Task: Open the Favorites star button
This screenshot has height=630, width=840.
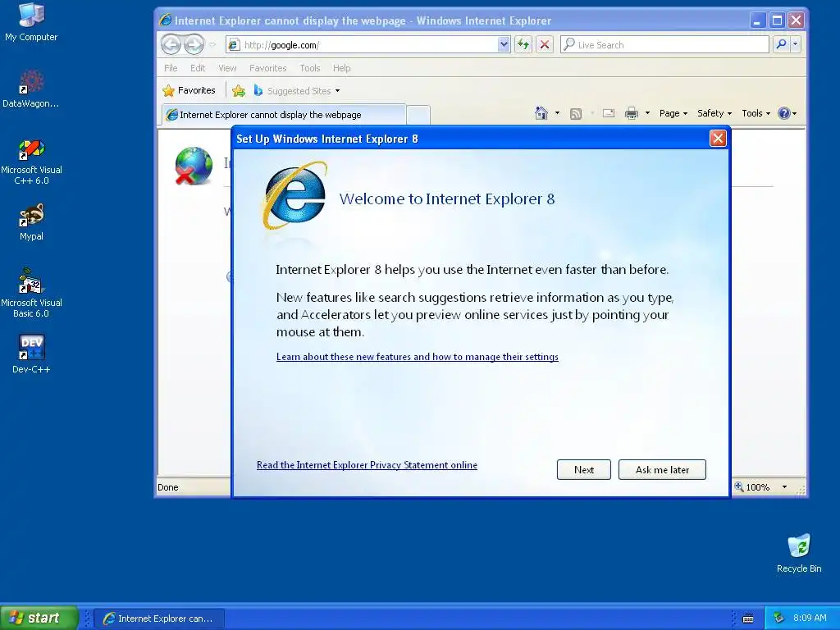Action: 189,90
